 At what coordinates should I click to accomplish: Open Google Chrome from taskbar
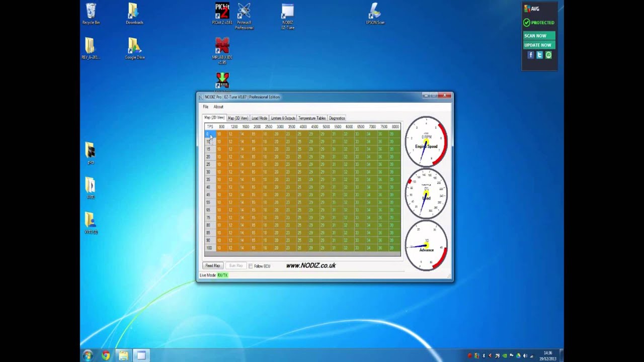coord(106,355)
